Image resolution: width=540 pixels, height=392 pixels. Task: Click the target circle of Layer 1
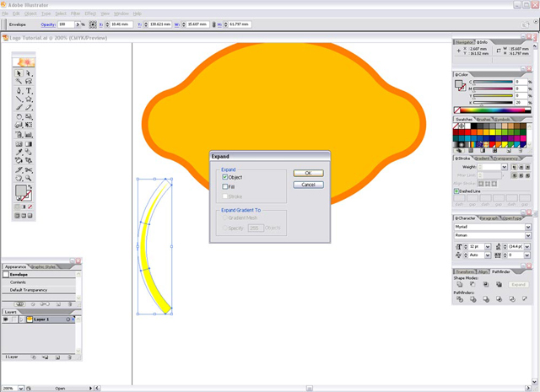pyautogui.click(x=67, y=320)
